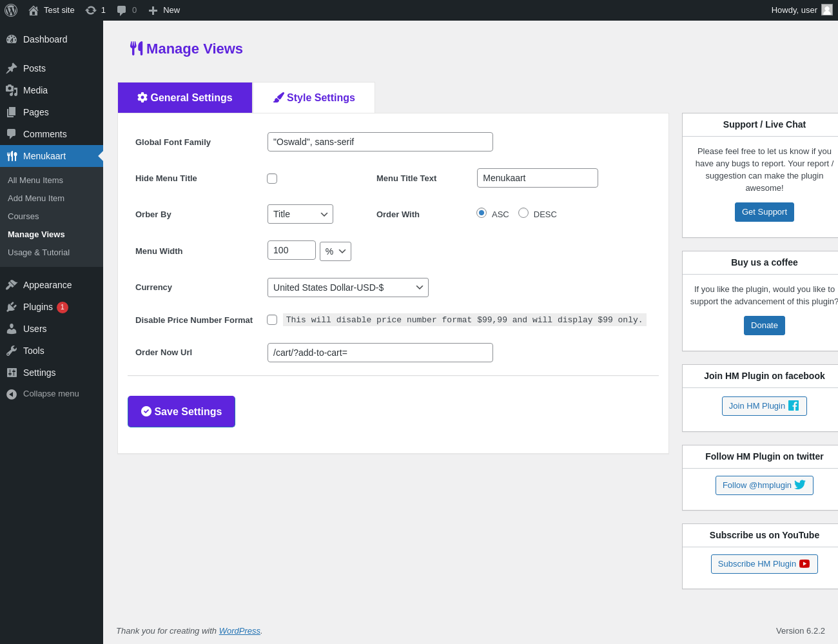Click the Appearance paintbrush icon
This screenshot has width=838, height=644.
coord(12,285)
